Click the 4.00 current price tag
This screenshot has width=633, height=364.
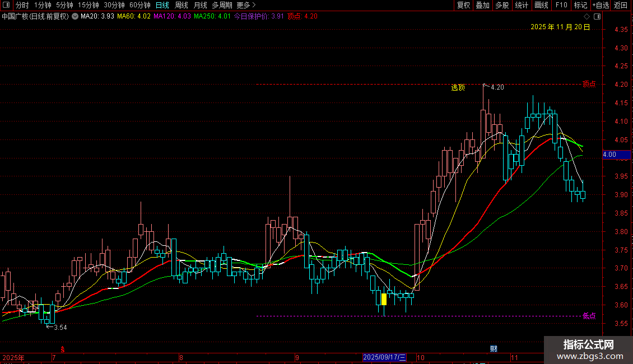point(616,155)
